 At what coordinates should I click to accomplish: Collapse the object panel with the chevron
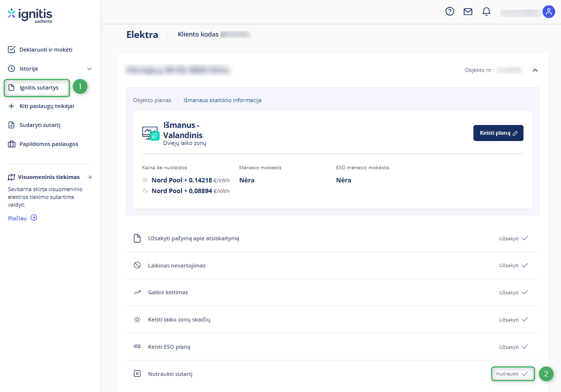pyautogui.click(x=535, y=70)
